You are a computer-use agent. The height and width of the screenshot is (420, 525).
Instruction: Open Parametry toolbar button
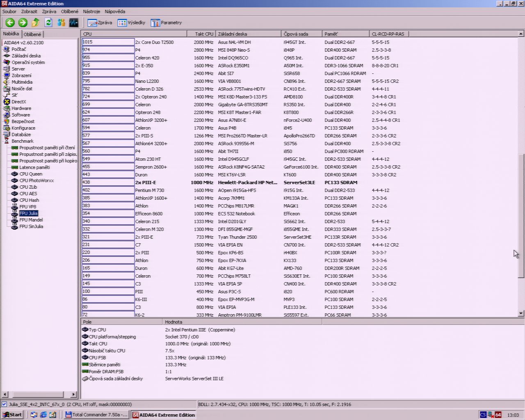coord(166,23)
